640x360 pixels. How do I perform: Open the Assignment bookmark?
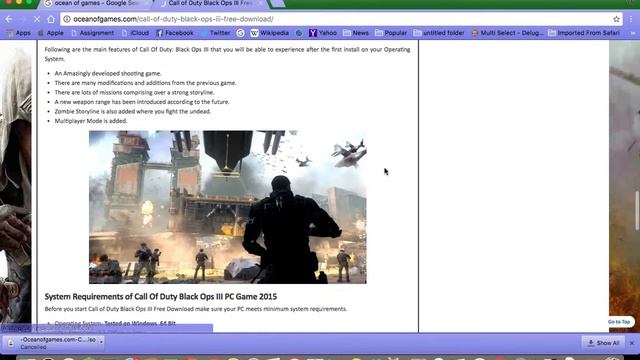93,33
